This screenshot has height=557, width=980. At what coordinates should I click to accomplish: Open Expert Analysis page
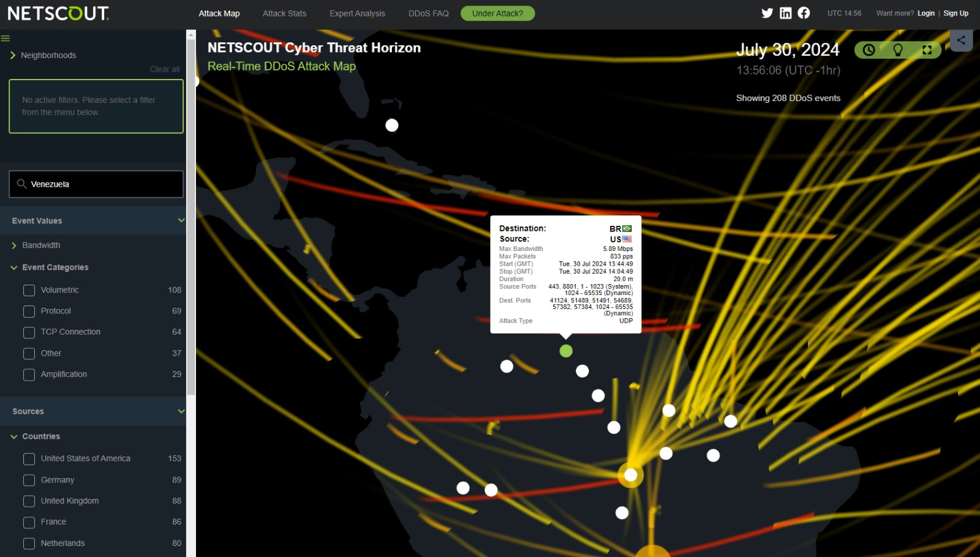[x=357, y=13]
